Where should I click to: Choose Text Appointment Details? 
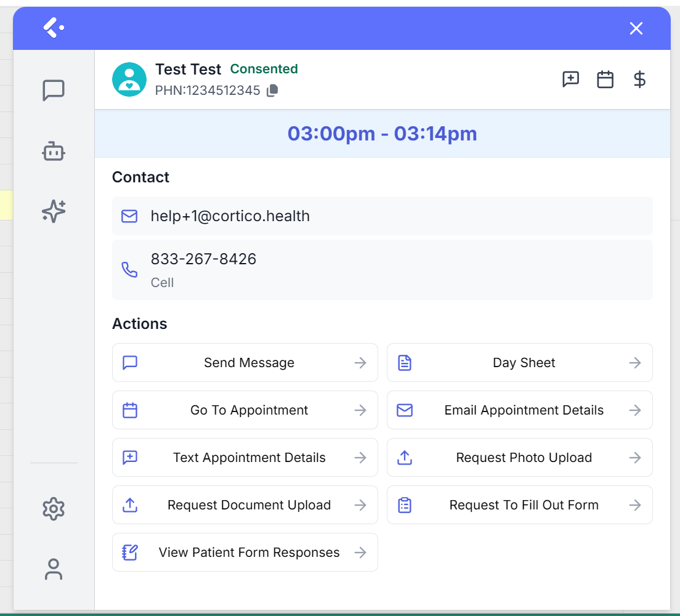(245, 457)
